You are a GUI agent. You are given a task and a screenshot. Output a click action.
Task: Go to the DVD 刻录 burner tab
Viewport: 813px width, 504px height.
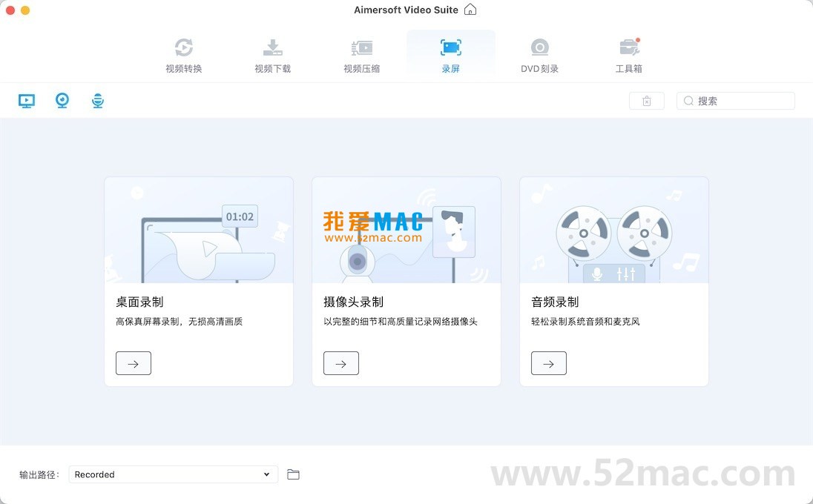(540, 56)
